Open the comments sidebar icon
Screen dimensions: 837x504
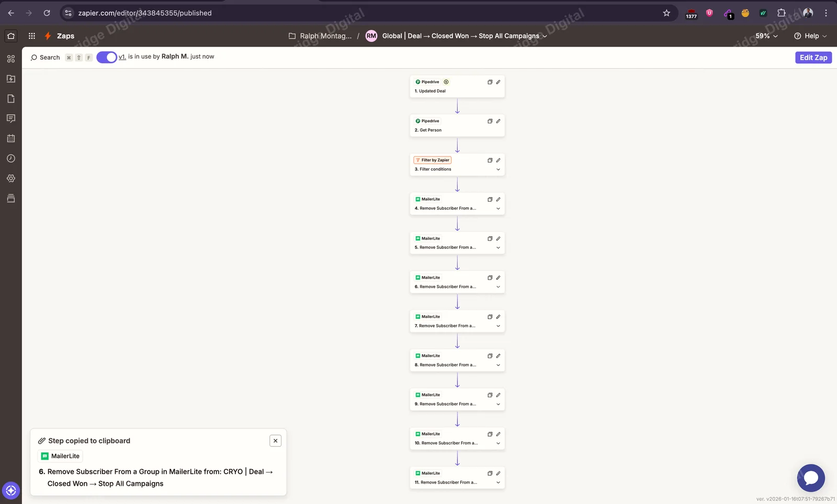click(11, 119)
